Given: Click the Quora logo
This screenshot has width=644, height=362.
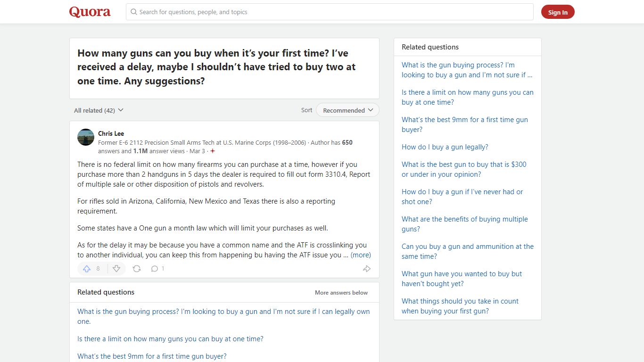Looking at the screenshot, I should 90,12.
